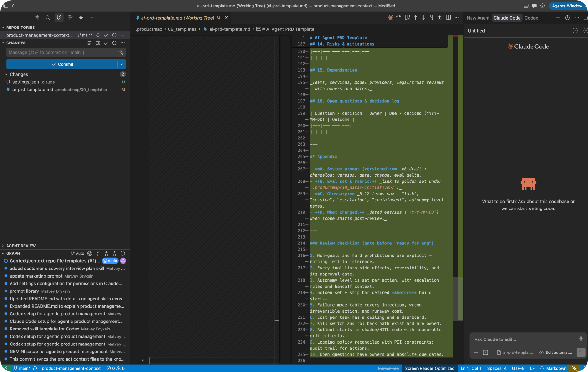This screenshot has width=588, height=372.
Task: Generate commit message with sparkle icon
Action: pyautogui.click(x=121, y=52)
